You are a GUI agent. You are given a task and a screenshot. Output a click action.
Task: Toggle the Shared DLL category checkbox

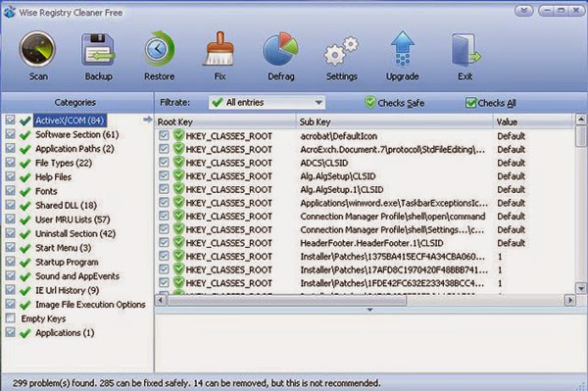click(x=11, y=205)
